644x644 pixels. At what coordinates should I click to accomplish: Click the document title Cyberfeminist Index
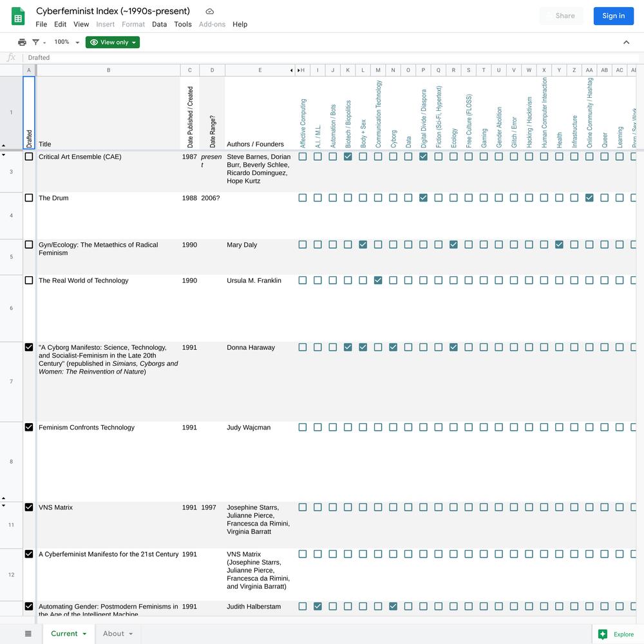pos(113,11)
